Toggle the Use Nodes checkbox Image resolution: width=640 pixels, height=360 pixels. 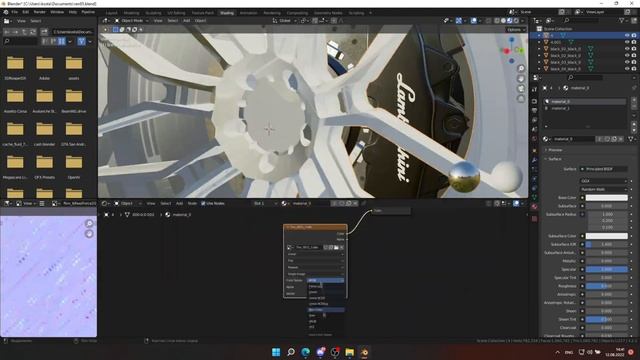203,203
